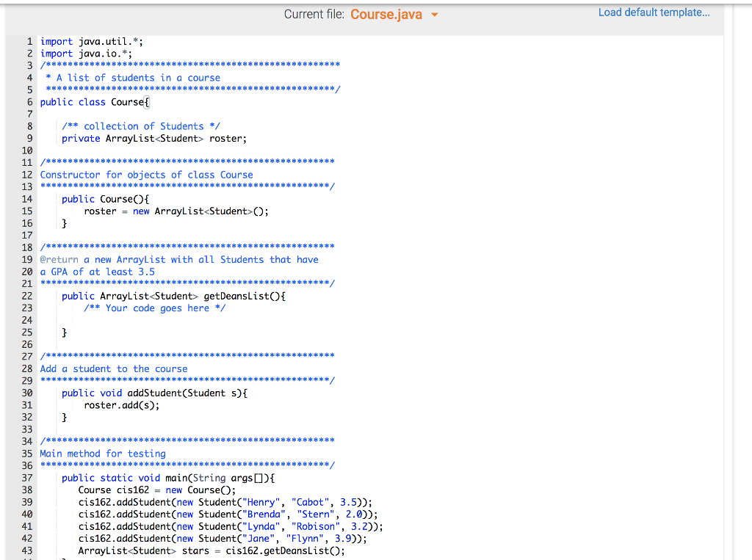
Task: Click line number 37 beside main method
Action: point(27,478)
